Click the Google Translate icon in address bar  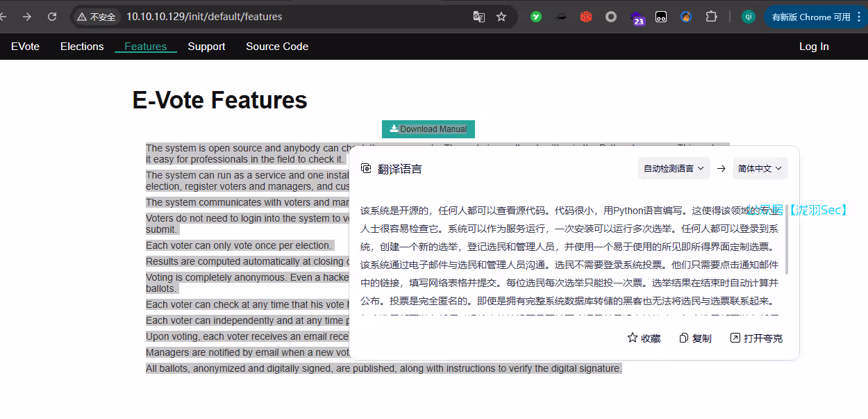[479, 17]
